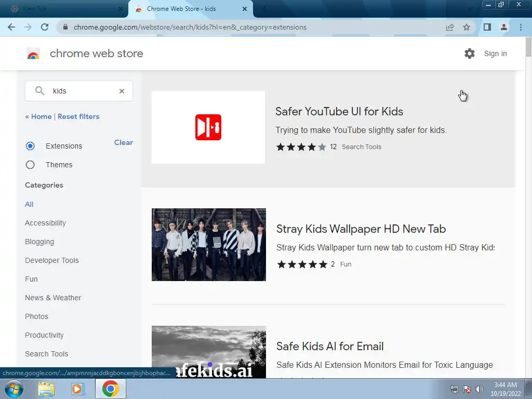Viewport: 532px width, 399px height.
Task: Go back with the browser back arrow
Action: tap(11, 27)
